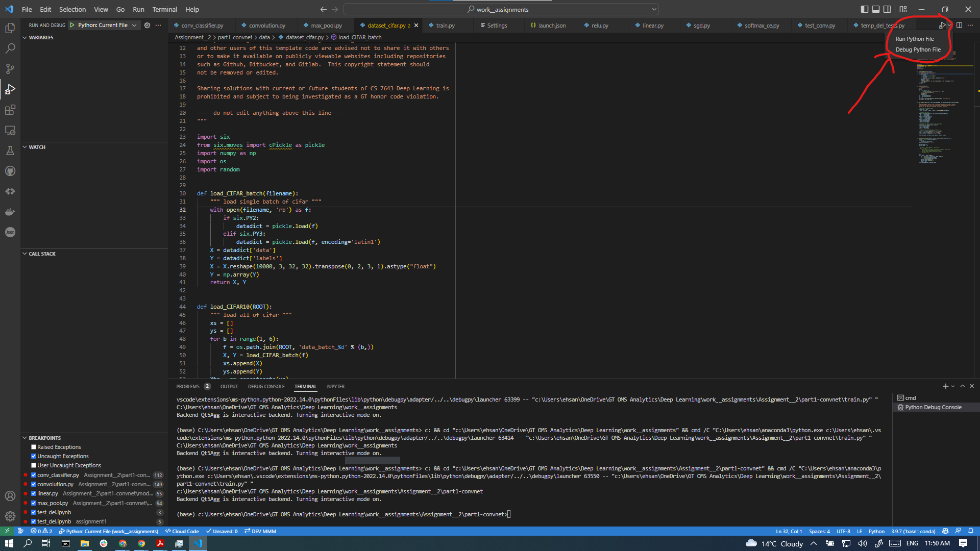The height and width of the screenshot is (551, 980).
Task: Open the command center dropdown arrow
Action: (x=654, y=9)
